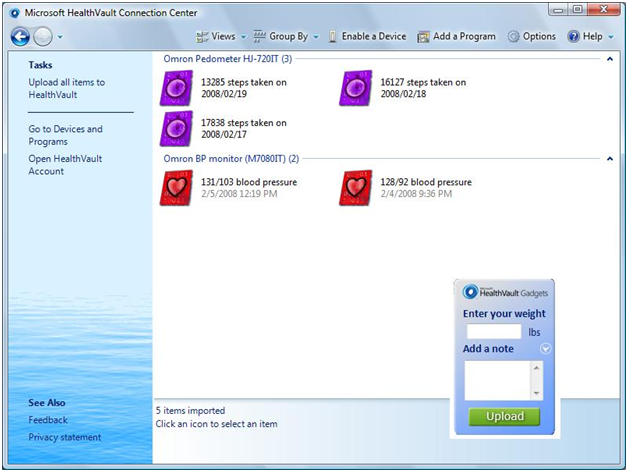Image resolution: width=628 pixels, height=472 pixels.
Task: Click the note text area in the gadget
Action: pyautogui.click(x=498, y=380)
